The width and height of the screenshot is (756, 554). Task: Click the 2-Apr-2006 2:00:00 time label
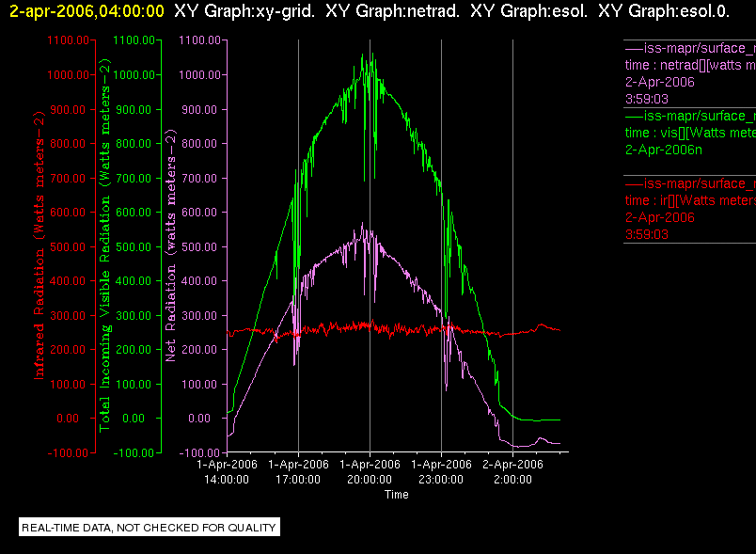point(512,472)
